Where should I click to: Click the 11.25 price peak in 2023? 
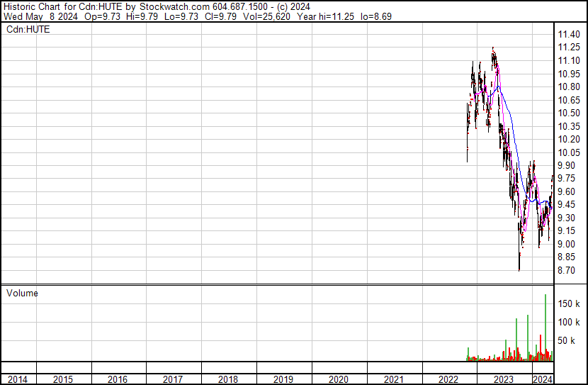493,48
